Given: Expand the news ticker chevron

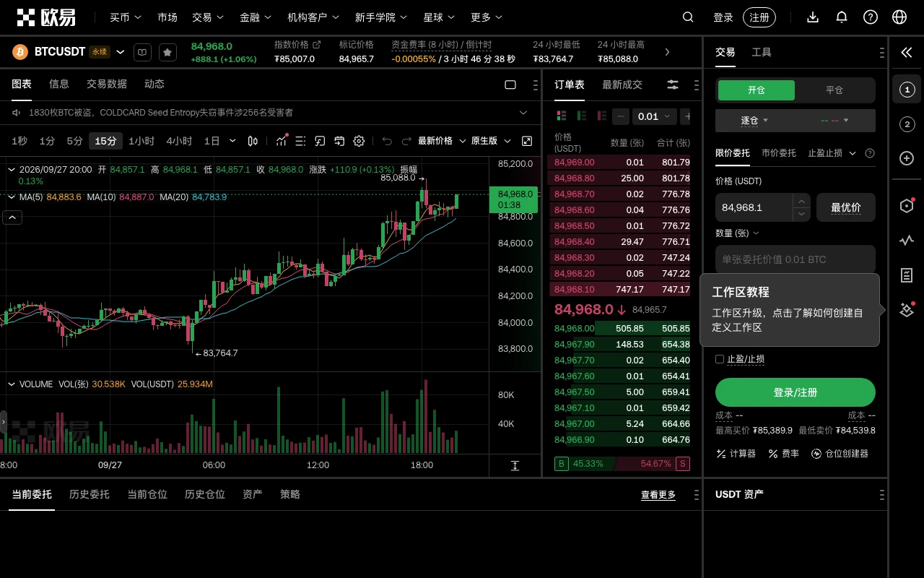Looking at the screenshot, I should click(x=524, y=113).
